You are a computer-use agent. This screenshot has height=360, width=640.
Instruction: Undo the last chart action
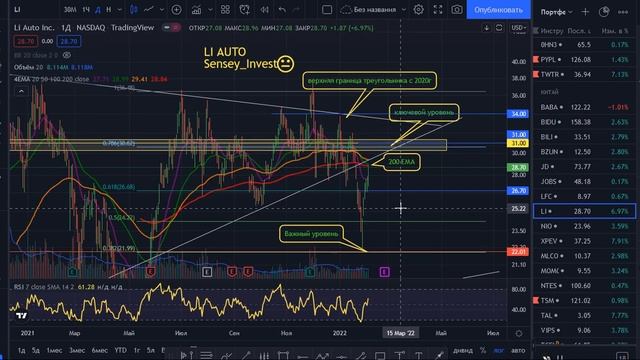tap(282, 9)
